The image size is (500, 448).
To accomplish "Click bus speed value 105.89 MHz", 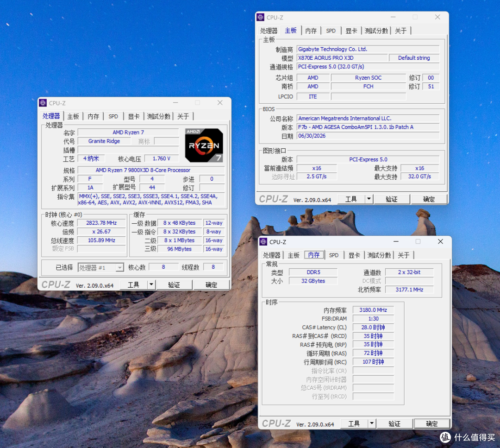I will pyautogui.click(x=101, y=240).
